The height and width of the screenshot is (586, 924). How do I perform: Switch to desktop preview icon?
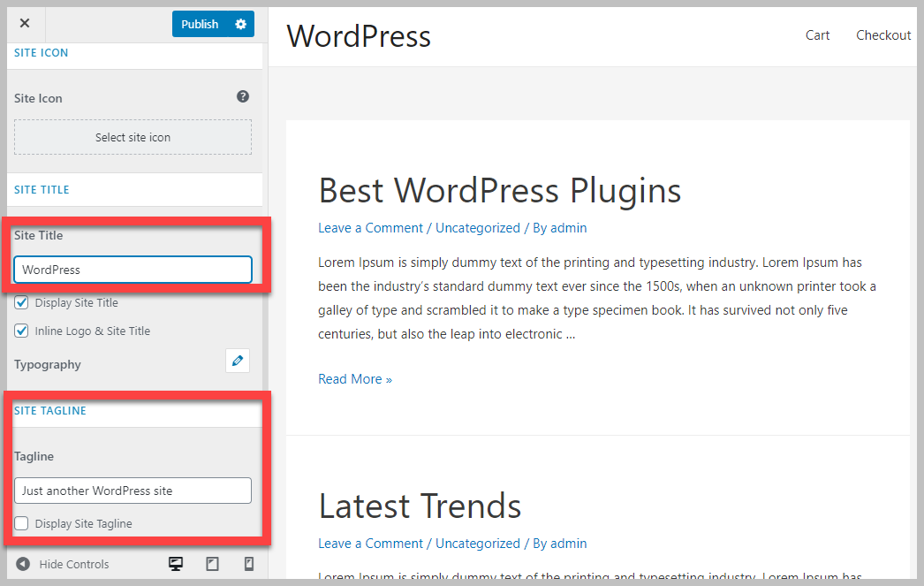176,564
